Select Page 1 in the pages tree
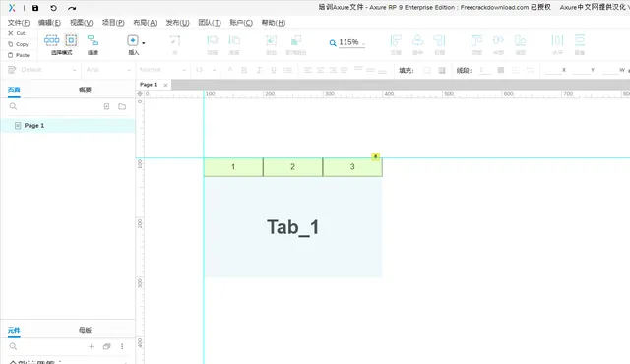The width and height of the screenshot is (630, 364). [x=68, y=126]
